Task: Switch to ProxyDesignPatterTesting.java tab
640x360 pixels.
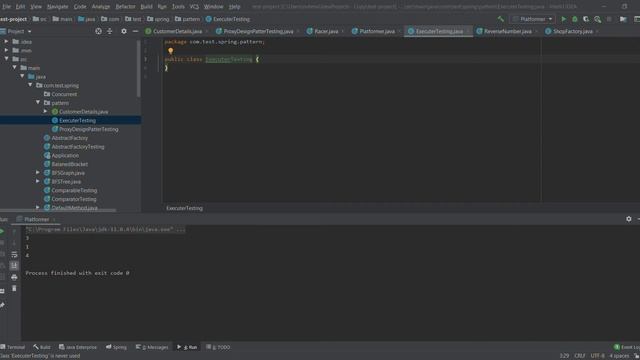Action: [x=257, y=31]
